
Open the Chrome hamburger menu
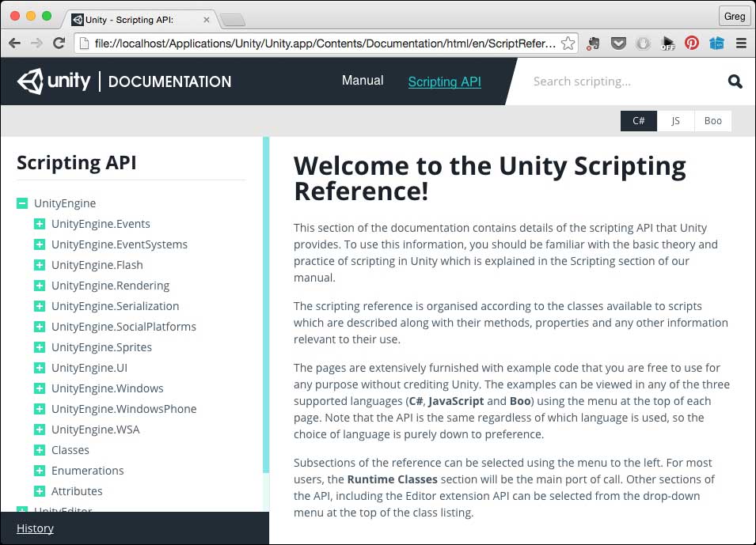[x=741, y=44]
